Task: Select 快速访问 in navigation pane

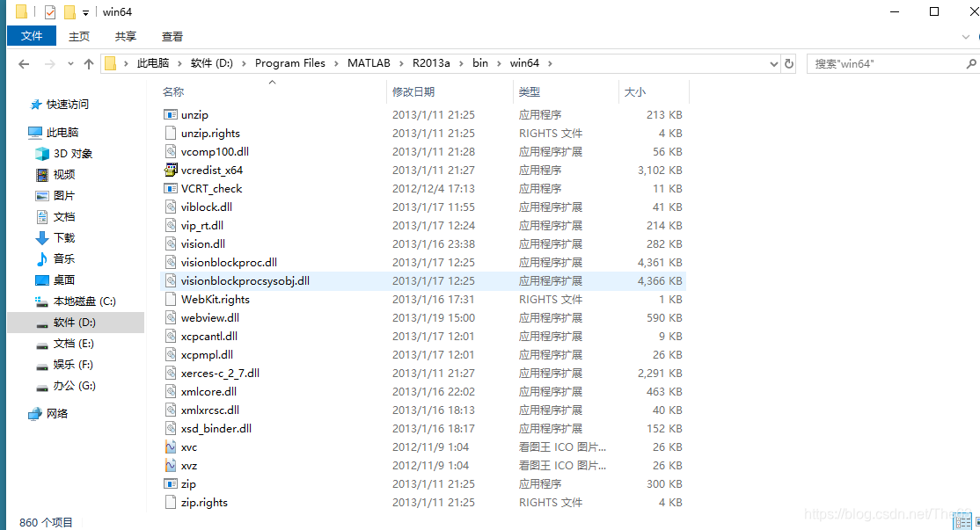Action: click(x=68, y=105)
